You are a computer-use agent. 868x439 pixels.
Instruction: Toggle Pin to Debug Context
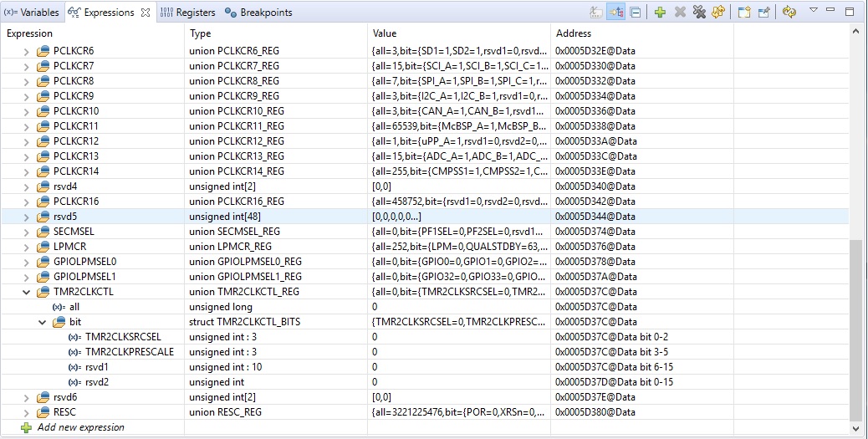point(764,12)
